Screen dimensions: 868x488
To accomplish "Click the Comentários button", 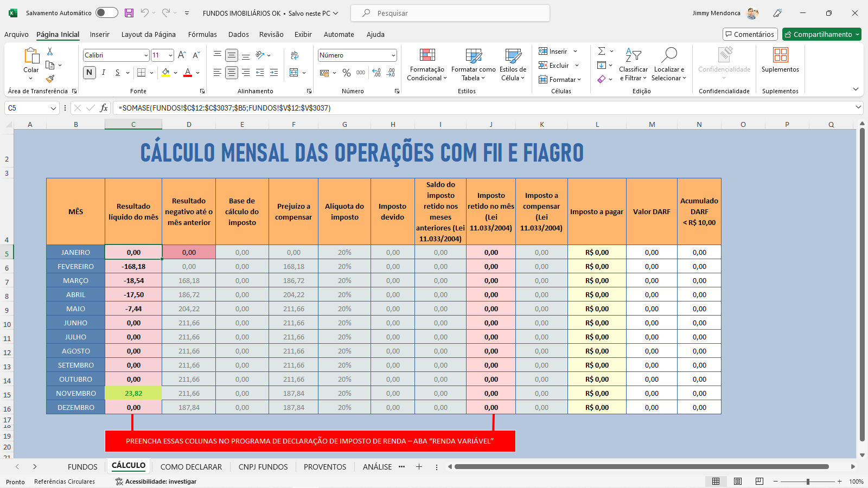I will point(750,34).
